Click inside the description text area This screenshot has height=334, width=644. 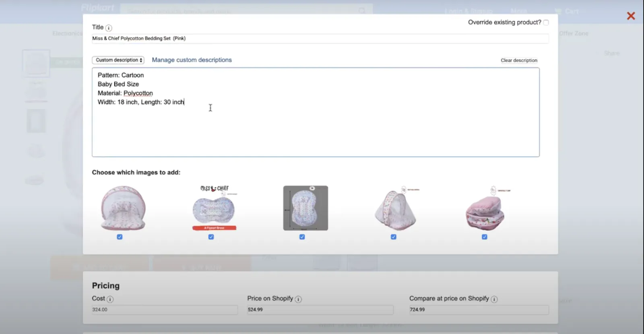tap(316, 112)
